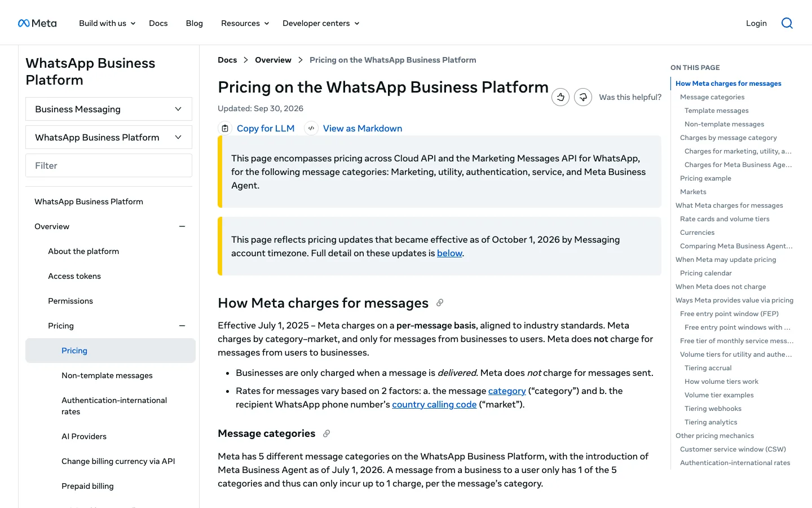
Task: Expand the Resources menu
Action: tap(245, 23)
